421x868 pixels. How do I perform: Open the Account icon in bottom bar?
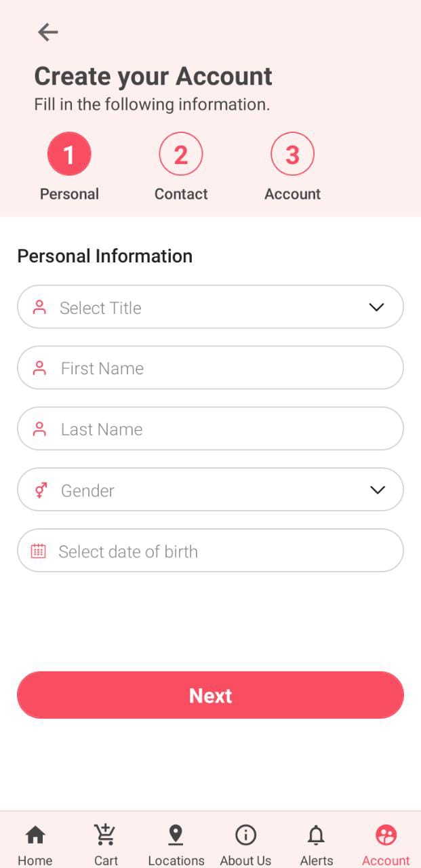coord(386,835)
